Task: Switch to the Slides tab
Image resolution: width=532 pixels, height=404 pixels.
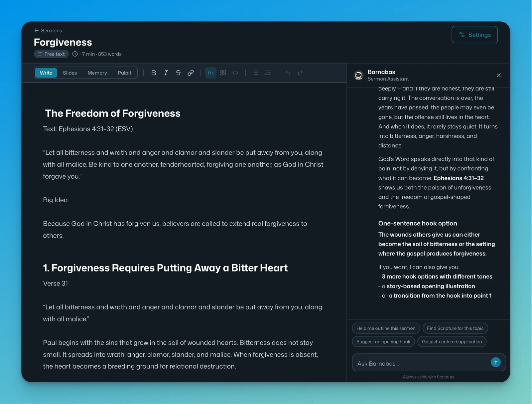Action: click(x=70, y=73)
